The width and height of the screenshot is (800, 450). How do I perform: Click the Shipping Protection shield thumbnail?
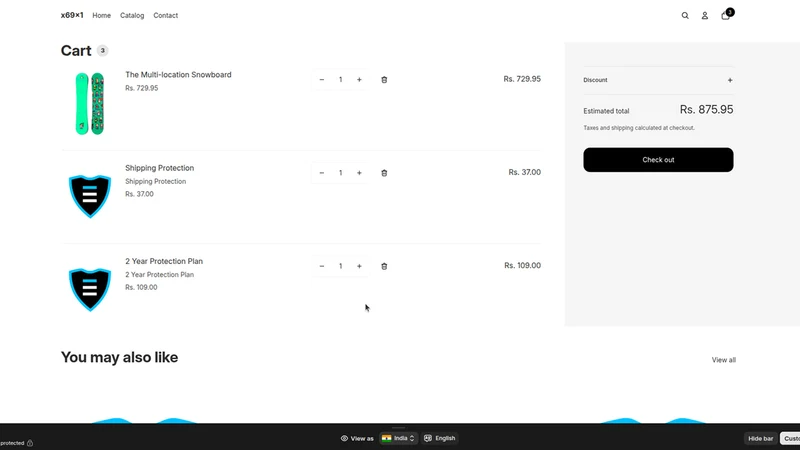(x=90, y=196)
